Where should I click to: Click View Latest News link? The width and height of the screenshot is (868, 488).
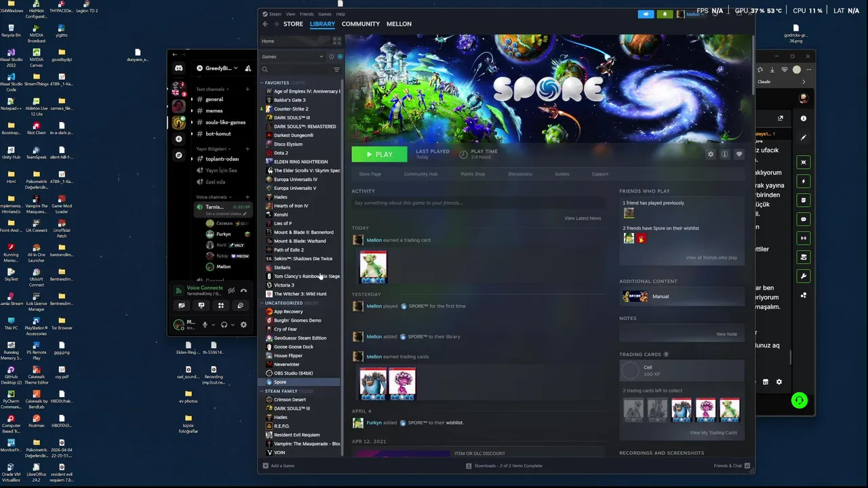pyautogui.click(x=583, y=218)
